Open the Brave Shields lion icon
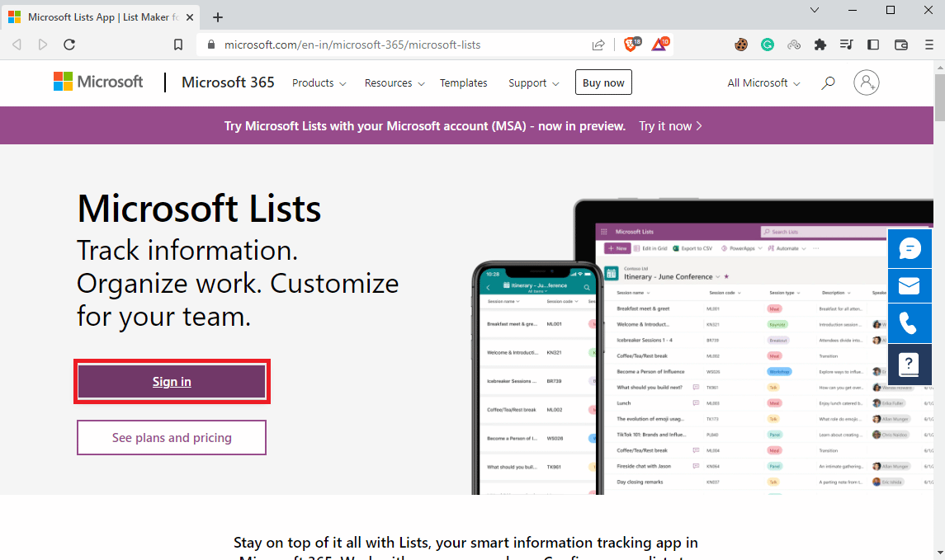This screenshot has height=560, width=945. pyautogui.click(x=631, y=44)
